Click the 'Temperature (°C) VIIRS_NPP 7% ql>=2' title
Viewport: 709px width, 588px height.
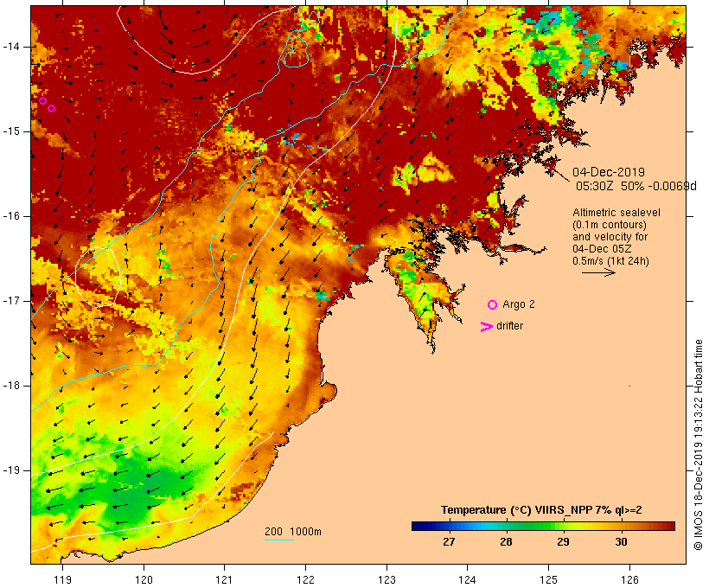541,510
